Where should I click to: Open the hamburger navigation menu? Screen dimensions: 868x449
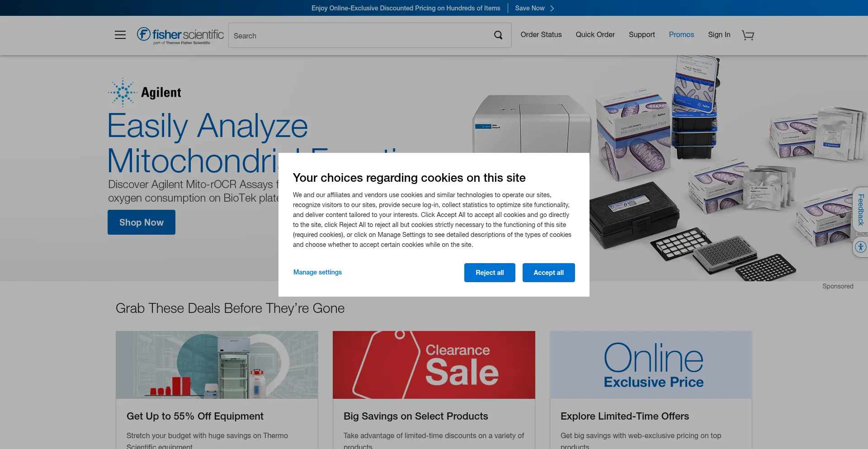pos(120,35)
